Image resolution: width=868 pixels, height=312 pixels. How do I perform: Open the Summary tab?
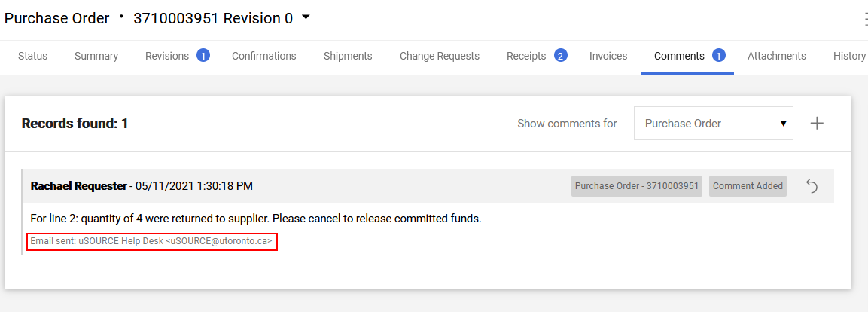tap(96, 56)
